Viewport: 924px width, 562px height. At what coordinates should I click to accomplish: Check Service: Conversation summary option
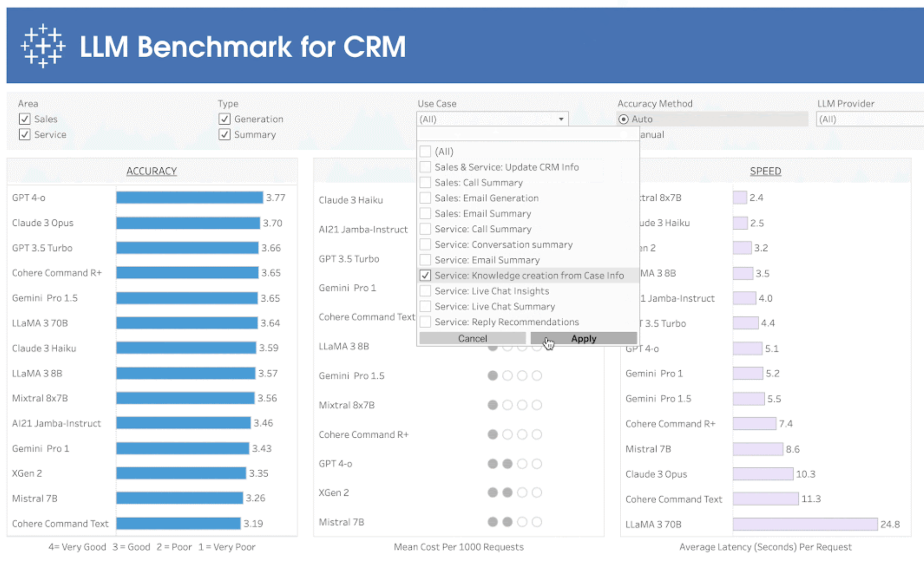coord(426,245)
